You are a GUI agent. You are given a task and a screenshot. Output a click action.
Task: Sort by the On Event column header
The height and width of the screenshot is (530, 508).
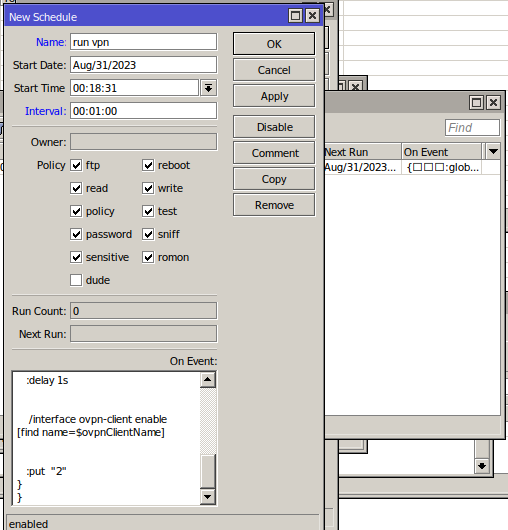point(441,152)
